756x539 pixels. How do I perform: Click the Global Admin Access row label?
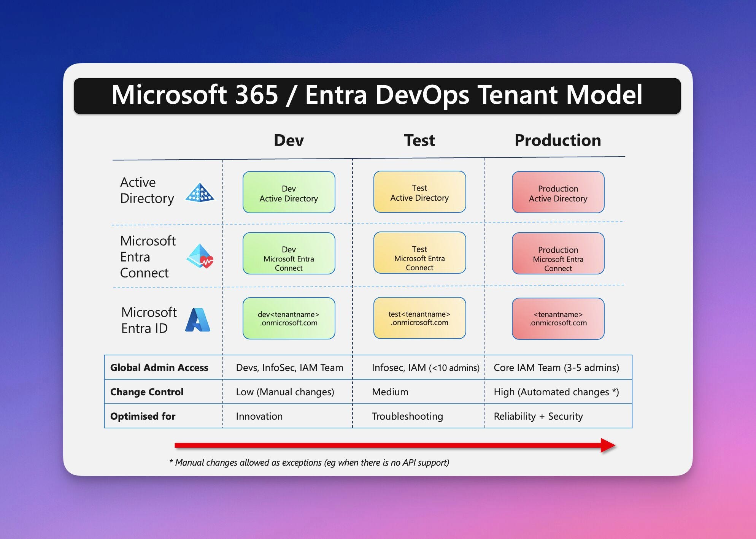pyautogui.click(x=159, y=368)
